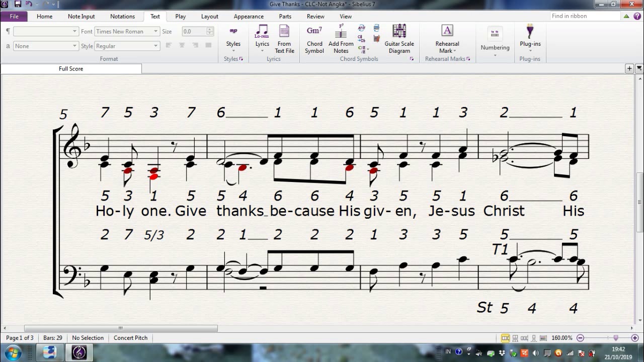Click the Save icon in title bar
Image resolution: width=644 pixels, height=362 pixels.
(x=17, y=4)
